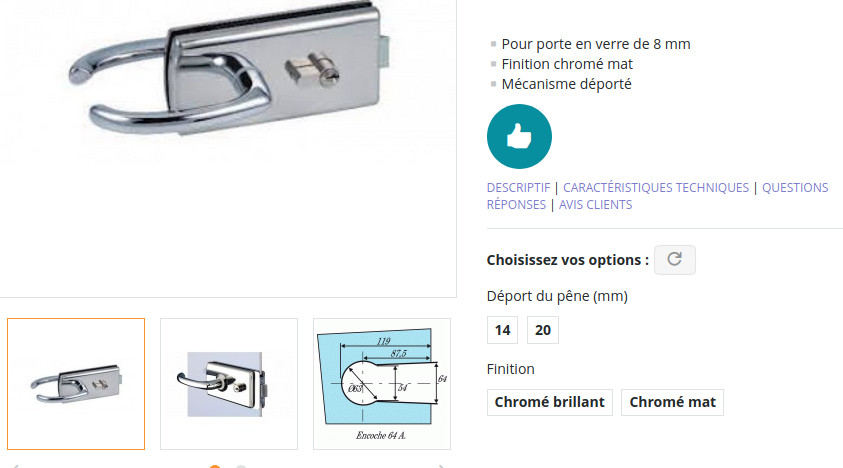Open the AVIS CLIENTS reviews link
This screenshot has height=468, width=843.
click(x=595, y=205)
